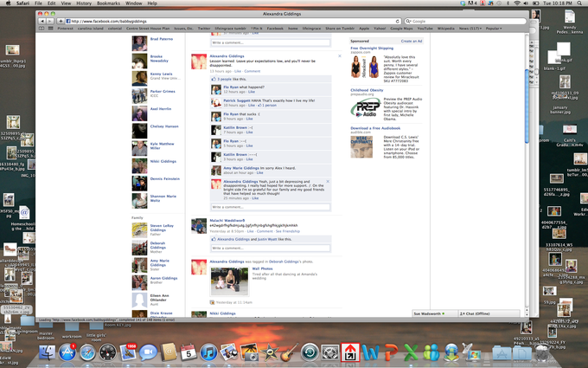Viewport: 588px width, 368px height.
Task: Click Create an Ad link
Action: (412, 42)
